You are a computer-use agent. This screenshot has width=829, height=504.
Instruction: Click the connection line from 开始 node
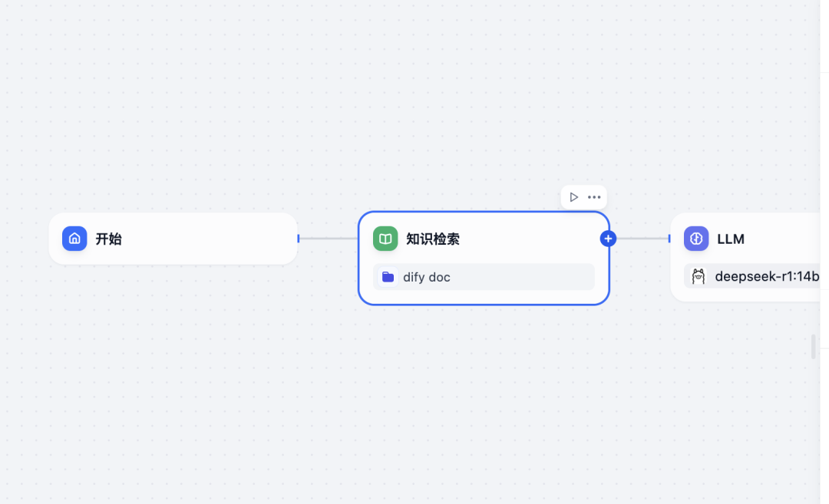tap(330, 239)
